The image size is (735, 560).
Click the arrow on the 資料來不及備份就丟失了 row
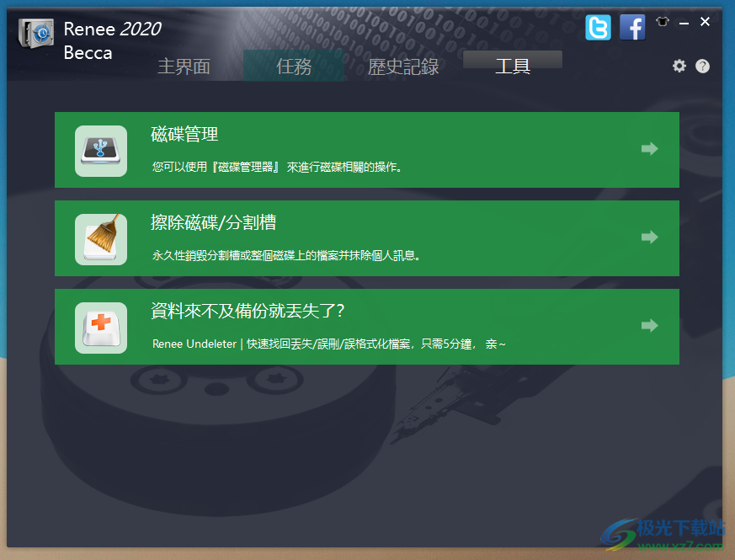tap(650, 325)
